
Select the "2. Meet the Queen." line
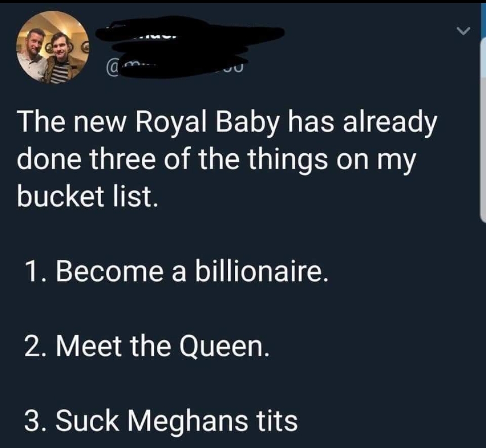pos(147,347)
